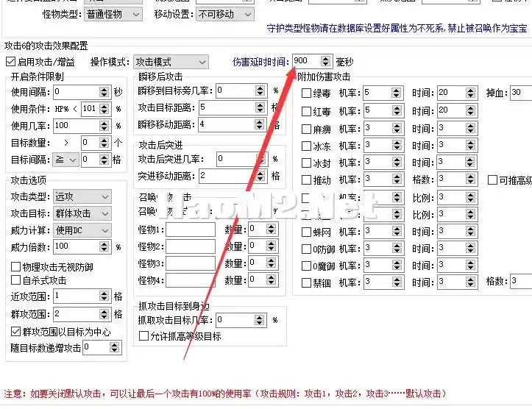Click 怪物1 数量 stepper arrows
Screen dimensions: 532x409
[x=271, y=230]
